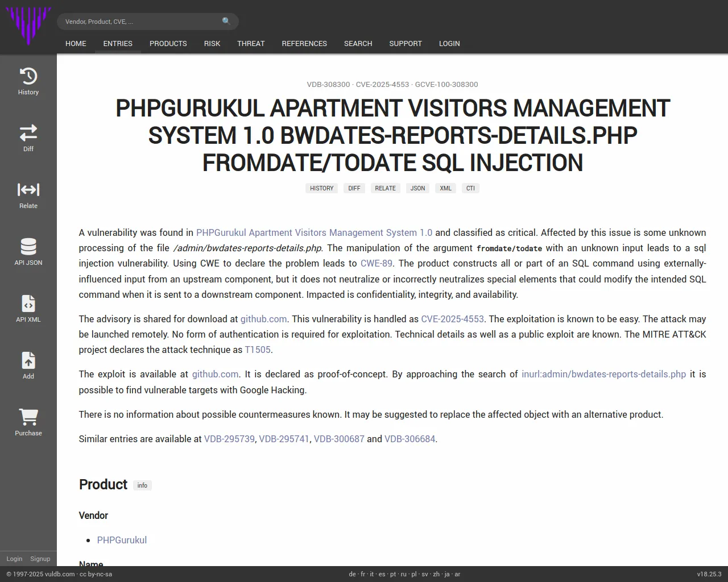Open PHPGurukul Apartment Visitors Management System 1.0 link
This screenshot has height=582, width=728.
coord(314,232)
